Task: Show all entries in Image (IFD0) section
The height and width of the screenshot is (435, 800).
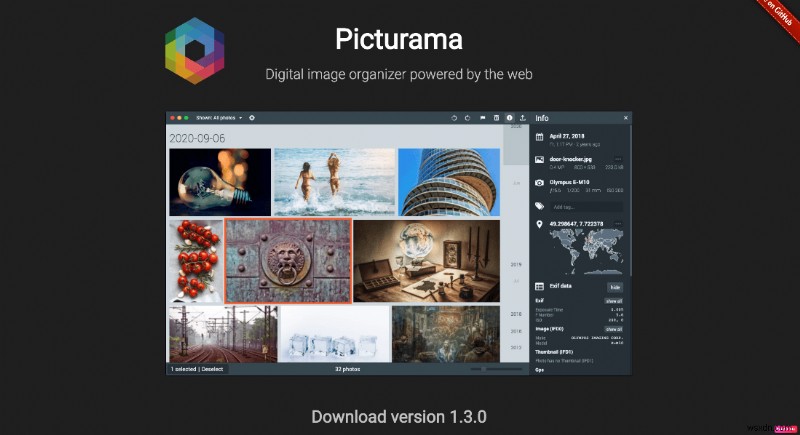Action: point(614,329)
